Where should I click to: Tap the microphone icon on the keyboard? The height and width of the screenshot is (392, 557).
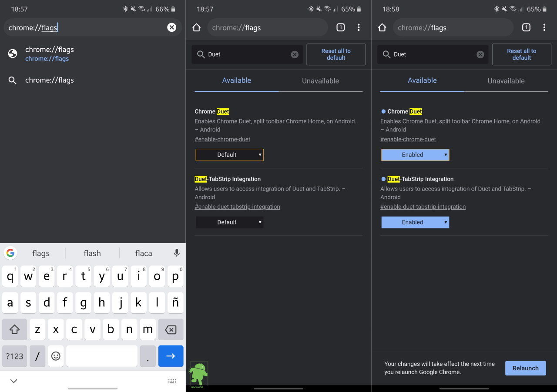(176, 253)
